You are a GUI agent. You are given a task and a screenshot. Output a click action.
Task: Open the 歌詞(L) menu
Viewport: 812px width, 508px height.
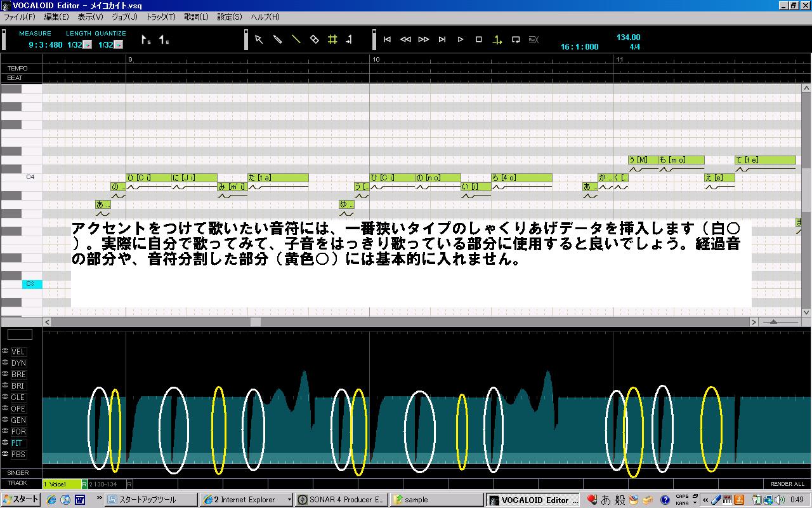tap(196, 17)
